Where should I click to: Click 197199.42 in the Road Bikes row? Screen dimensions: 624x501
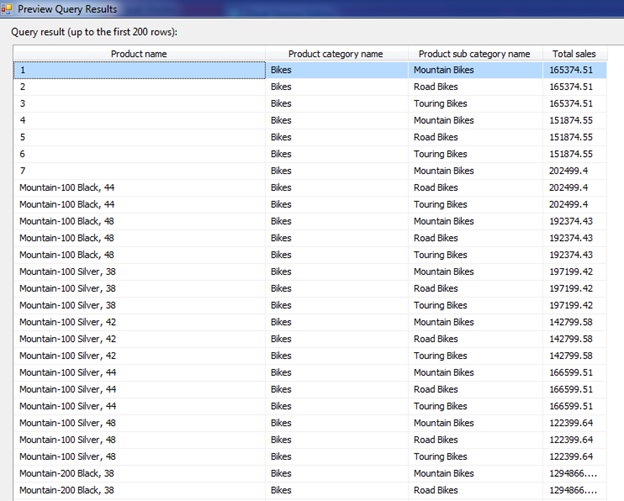pos(574,289)
